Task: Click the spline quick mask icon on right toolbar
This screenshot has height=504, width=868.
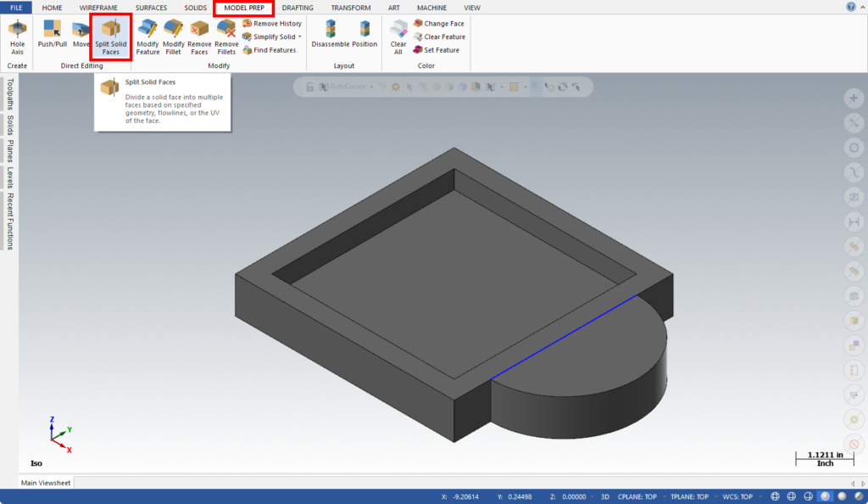Action: coord(854,172)
